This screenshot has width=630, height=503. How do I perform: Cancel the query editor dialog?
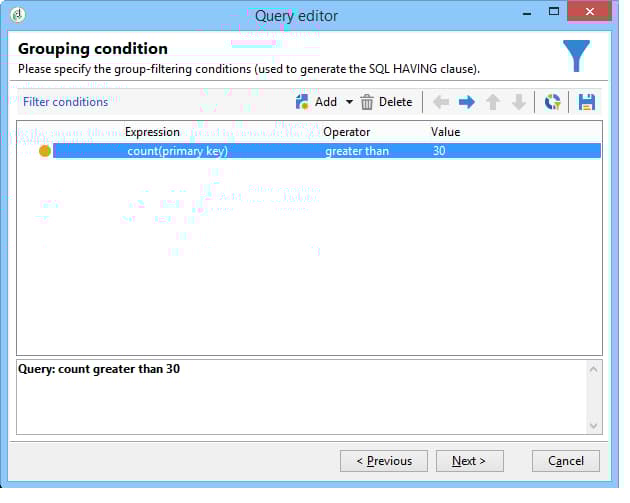pos(566,461)
